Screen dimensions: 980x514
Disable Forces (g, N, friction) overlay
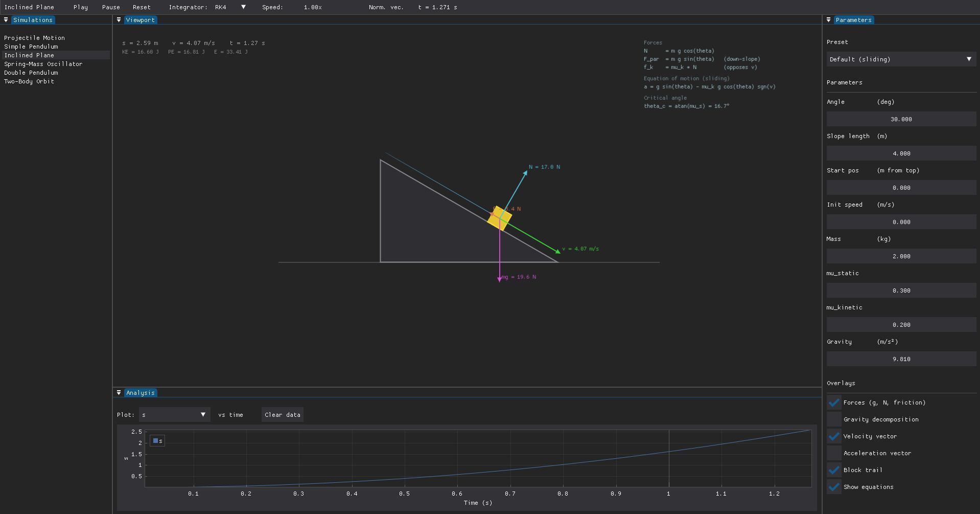(834, 403)
